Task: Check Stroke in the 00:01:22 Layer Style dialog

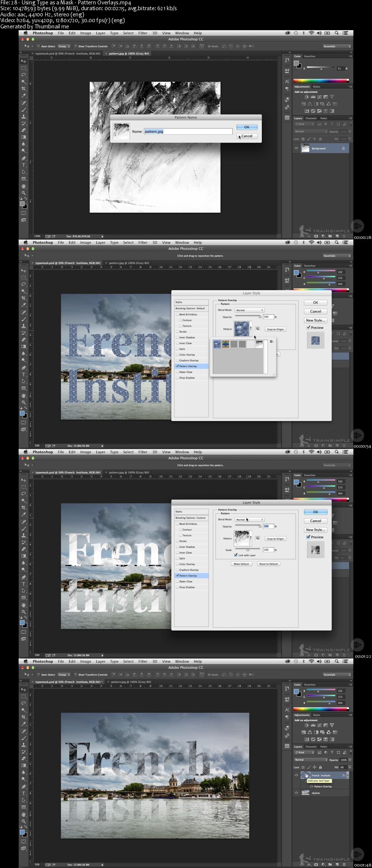Action: (x=177, y=541)
